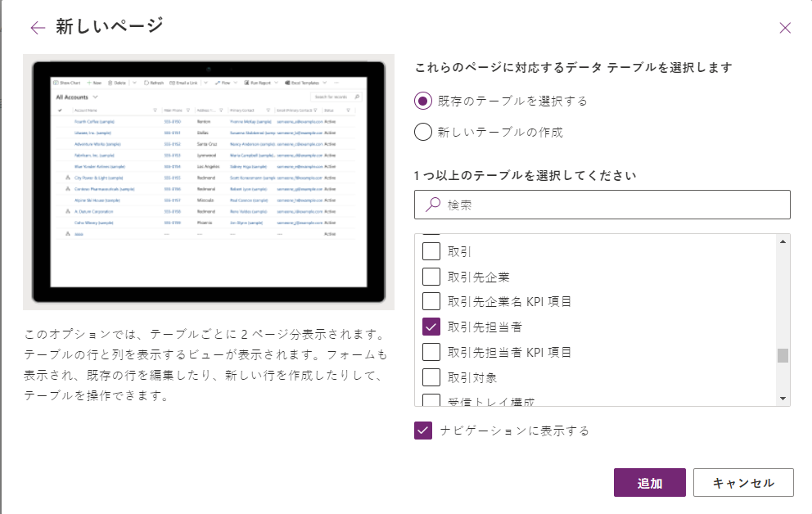Check the 取引先企業 table checkbox
This screenshot has width=812, height=514.
(x=431, y=277)
